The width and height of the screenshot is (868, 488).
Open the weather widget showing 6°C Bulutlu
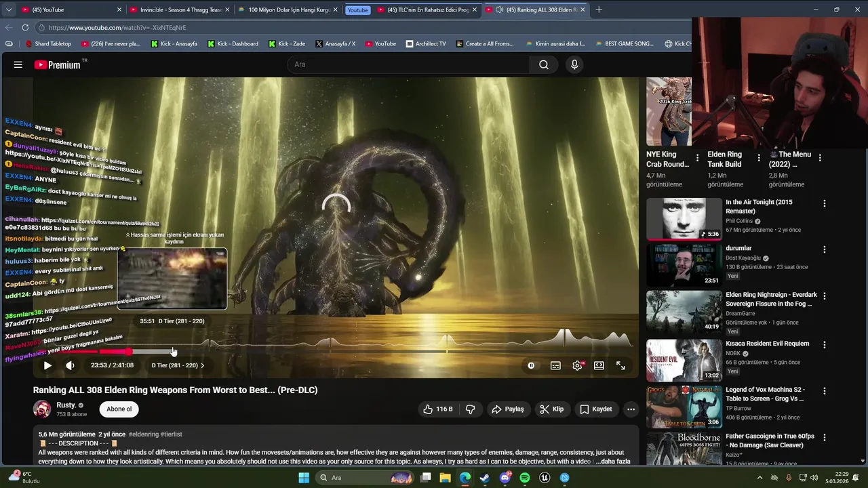[24, 477]
